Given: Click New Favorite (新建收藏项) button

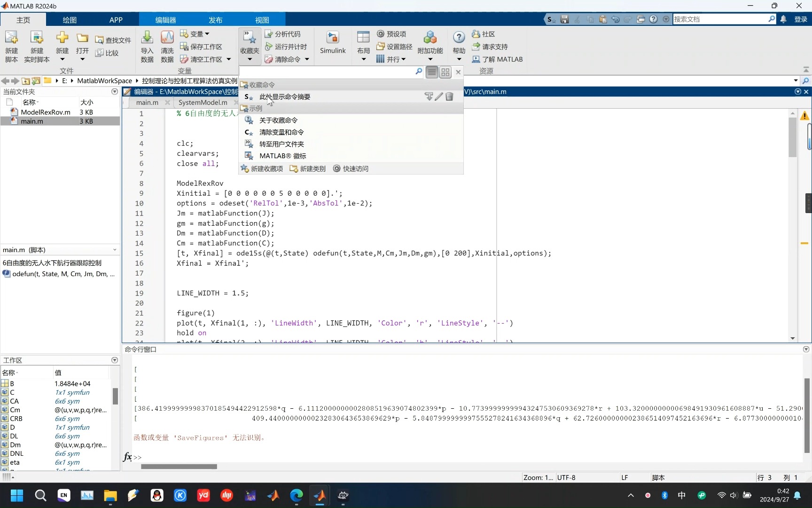Looking at the screenshot, I should [262, 168].
